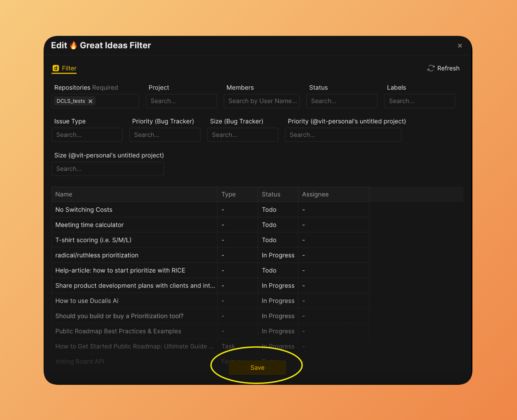The height and width of the screenshot is (420, 517).
Task: Click the Assignee column header
Action: tap(315, 194)
